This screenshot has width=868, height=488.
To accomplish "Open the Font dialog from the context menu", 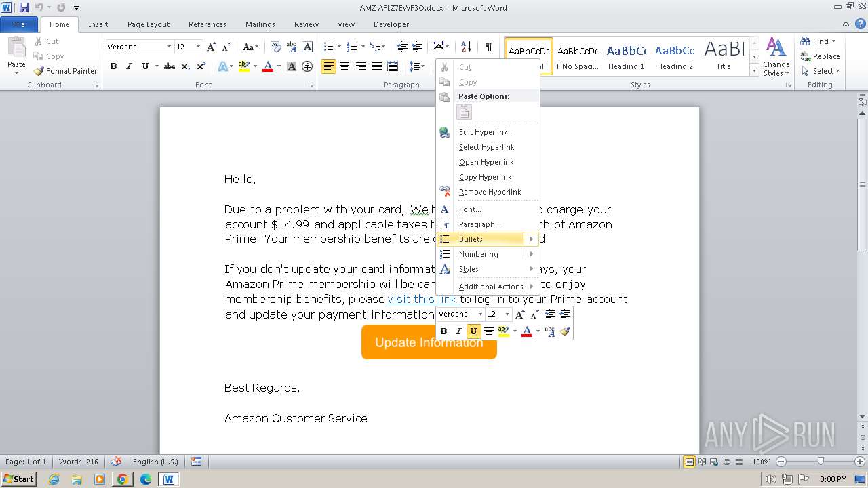I will pos(488,209).
